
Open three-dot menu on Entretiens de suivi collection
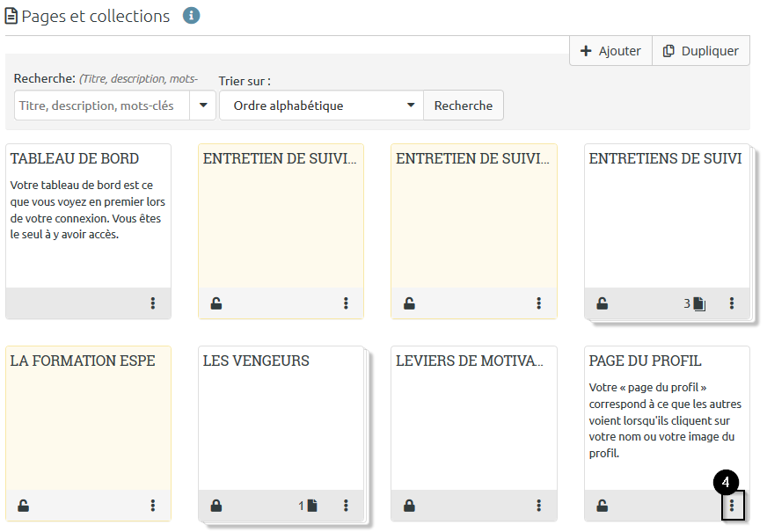732,303
